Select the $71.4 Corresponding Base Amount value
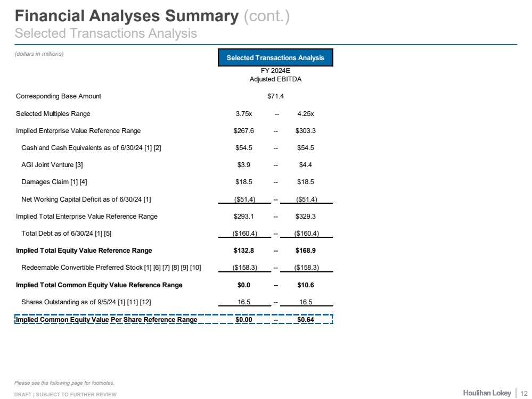Image resolution: width=532 pixels, height=399 pixels. (x=275, y=96)
